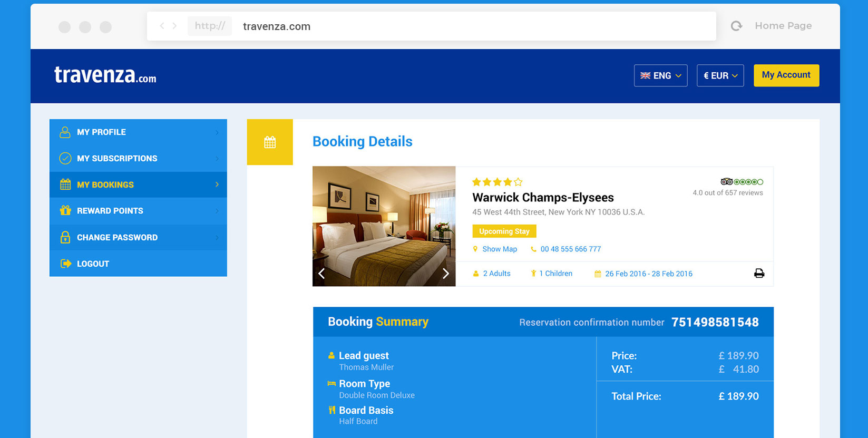Click the Lead guest person icon

point(331,355)
